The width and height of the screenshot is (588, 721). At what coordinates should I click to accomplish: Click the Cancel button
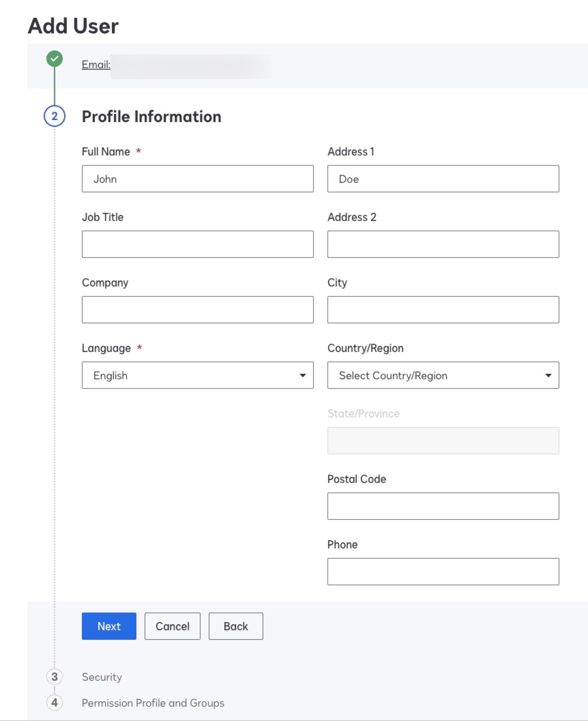172,626
